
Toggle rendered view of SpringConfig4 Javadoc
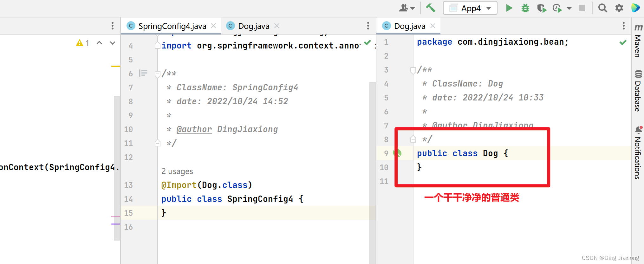coord(143,74)
